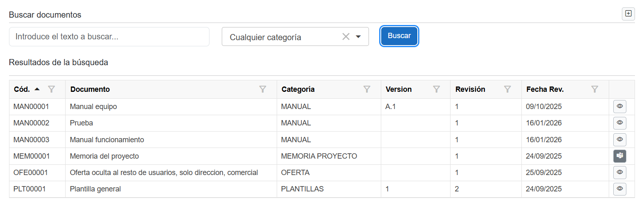Expand the search panel with the plus icon

click(628, 14)
